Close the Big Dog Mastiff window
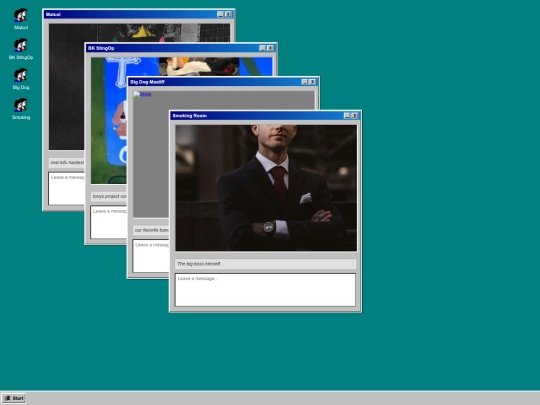This screenshot has width=540, height=405. pyautogui.click(x=312, y=82)
